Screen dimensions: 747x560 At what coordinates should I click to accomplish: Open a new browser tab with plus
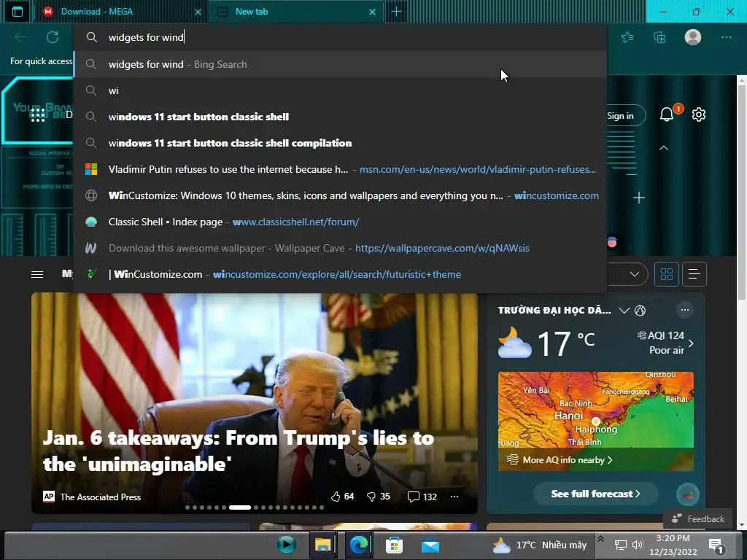[396, 12]
